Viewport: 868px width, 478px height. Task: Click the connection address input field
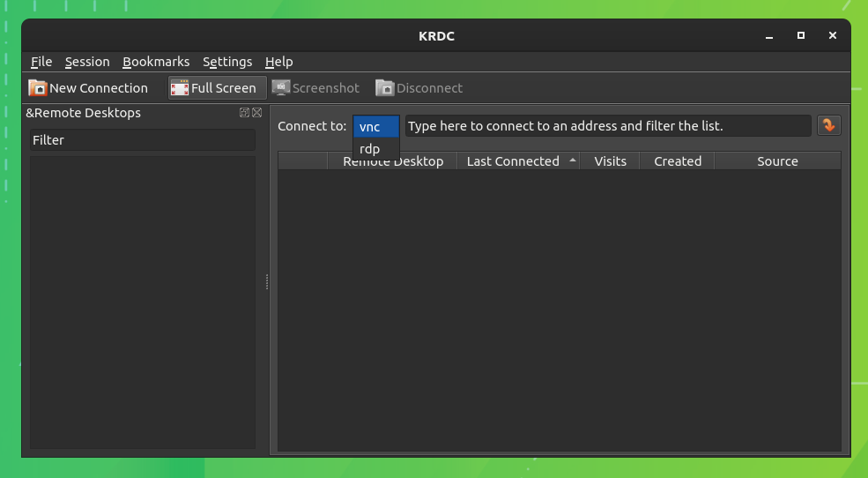click(607, 126)
